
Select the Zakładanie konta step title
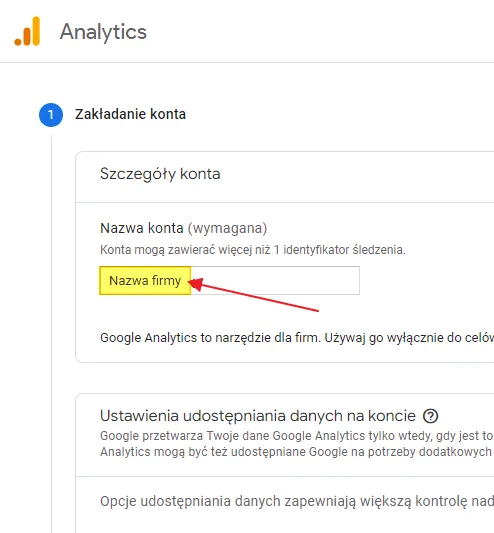131,114
